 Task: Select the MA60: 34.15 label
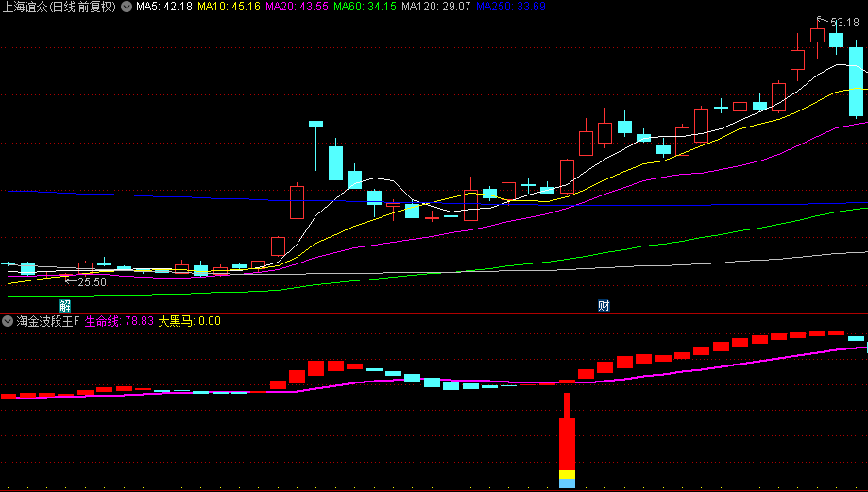pyautogui.click(x=365, y=7)
